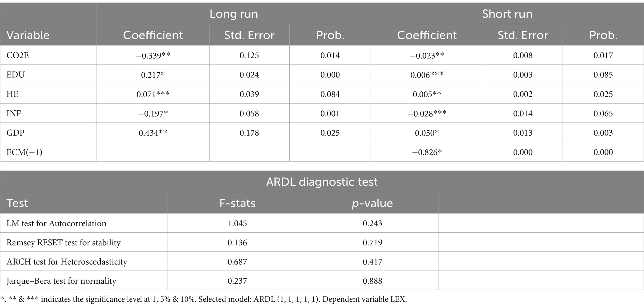Image resolution: width=644 pixels, height=308 pixels.
Task: Select INF long run coefficient −0.197*
Action: [x=153, y=113]
